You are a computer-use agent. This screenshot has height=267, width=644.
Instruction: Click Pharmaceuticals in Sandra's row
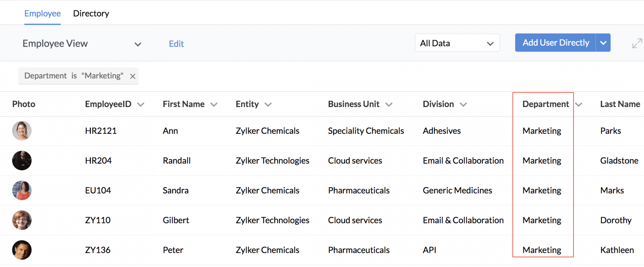click(x=359, y=191)
